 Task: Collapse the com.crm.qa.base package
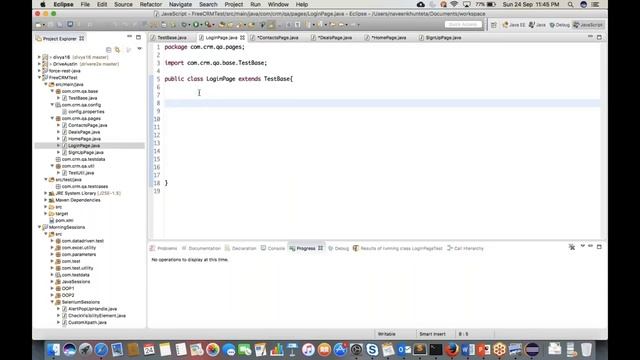(x=52, y=91)
